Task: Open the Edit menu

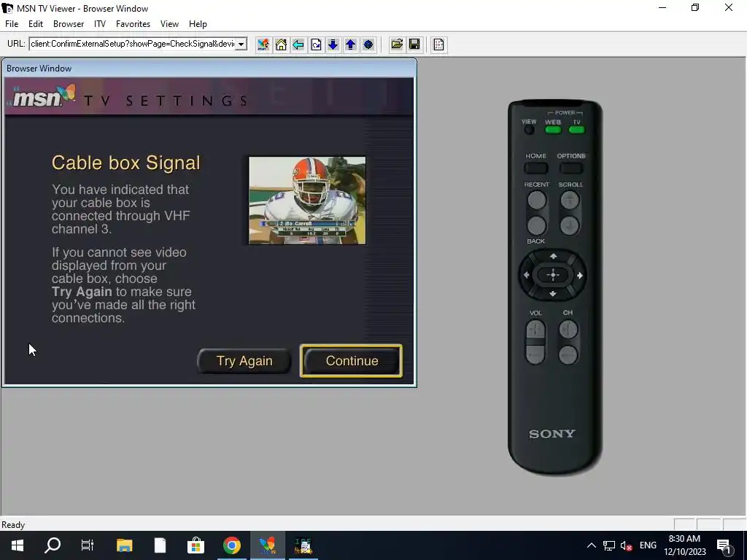Action: tap(36, 24)
